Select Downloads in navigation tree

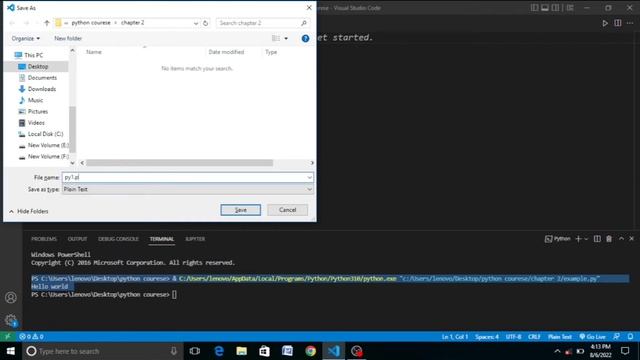click(42, 89)
